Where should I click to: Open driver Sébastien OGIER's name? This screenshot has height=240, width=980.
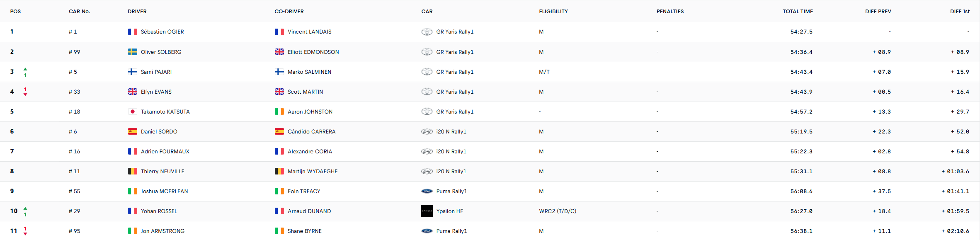pyautogui.click(x=162, y=32)
